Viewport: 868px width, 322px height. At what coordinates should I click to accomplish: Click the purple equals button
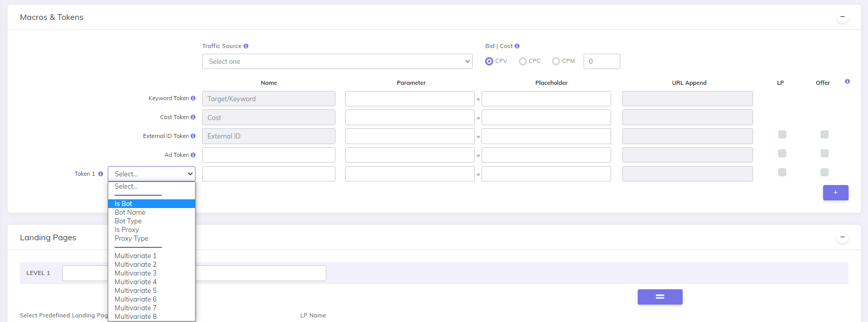660,297
